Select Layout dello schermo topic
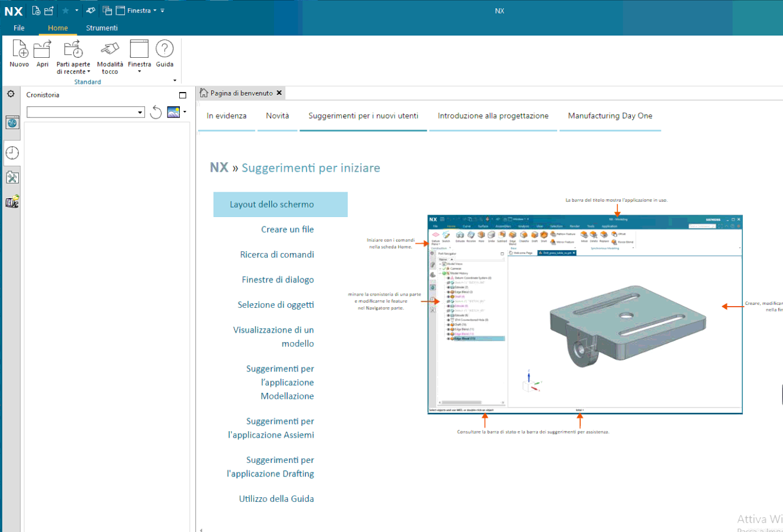This screenshot has width=783, height=532. (281, 204)
